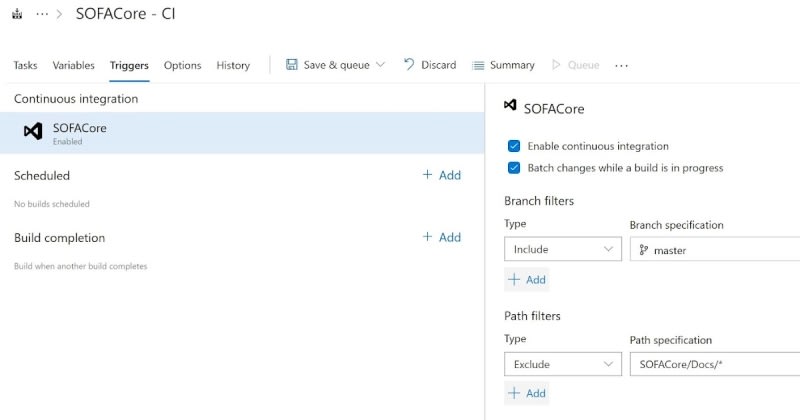Click the Queue play icon
Viewport: 800px width, 420px height.
[557, 65]
